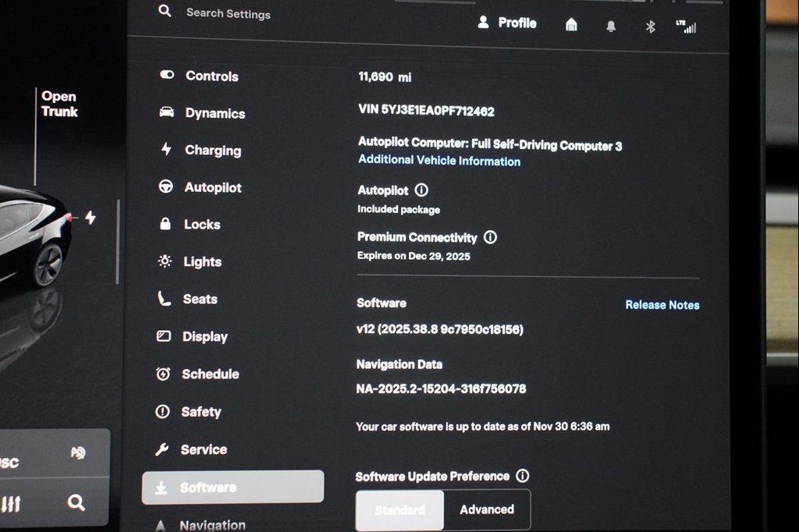This screenshot has height=532, width=799.
Task: Tap the Open Trunk control
Action: 59,104
